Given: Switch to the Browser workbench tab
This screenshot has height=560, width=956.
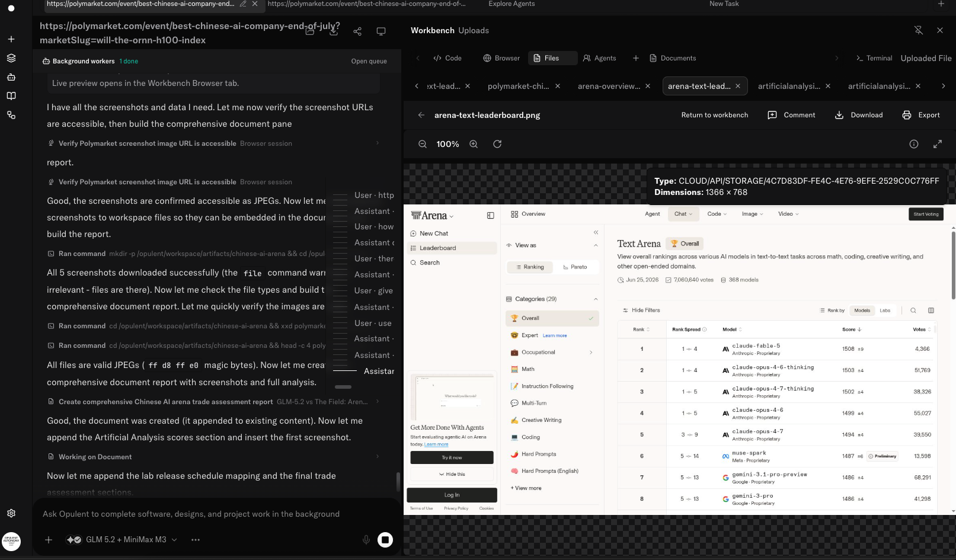Looking at the screenshot, I should click(501, 58).
